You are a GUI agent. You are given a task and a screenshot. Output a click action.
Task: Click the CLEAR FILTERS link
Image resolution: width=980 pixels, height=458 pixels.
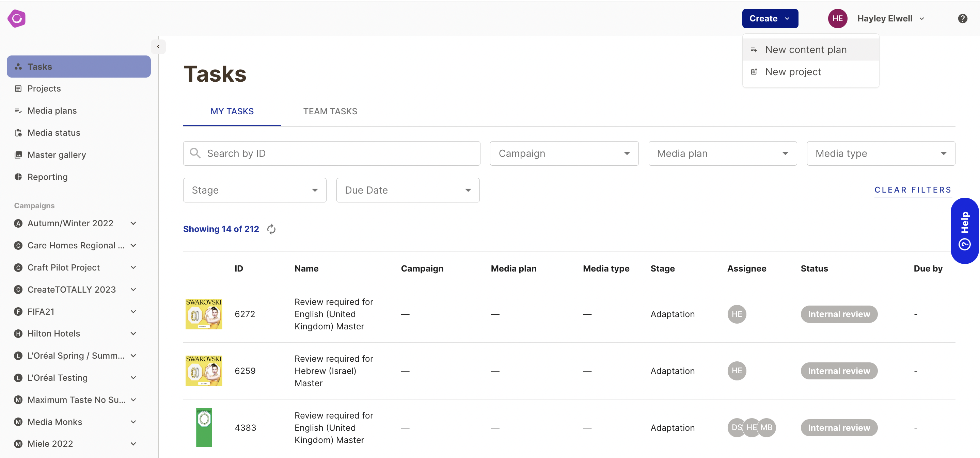tap(912, 190)
